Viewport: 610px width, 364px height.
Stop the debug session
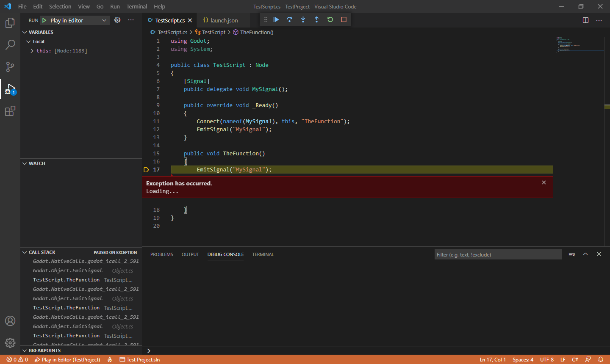[x=344, y=19]
